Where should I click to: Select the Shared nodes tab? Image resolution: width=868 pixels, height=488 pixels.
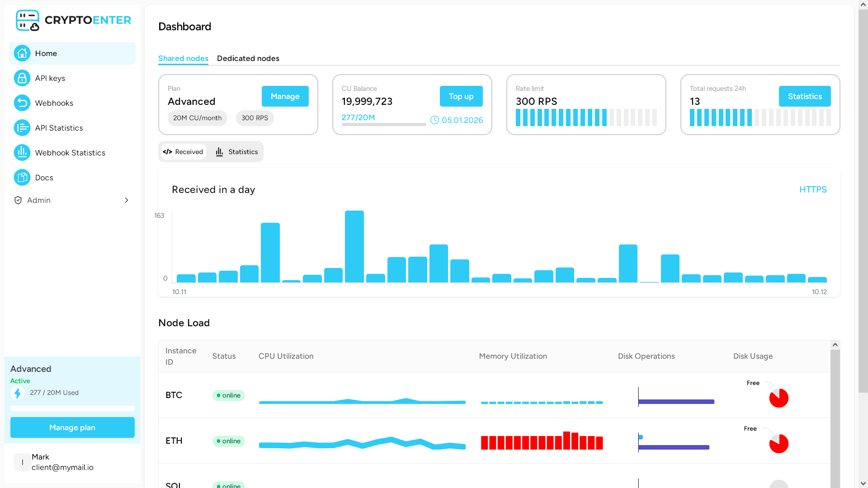click(x=183, y=58)
